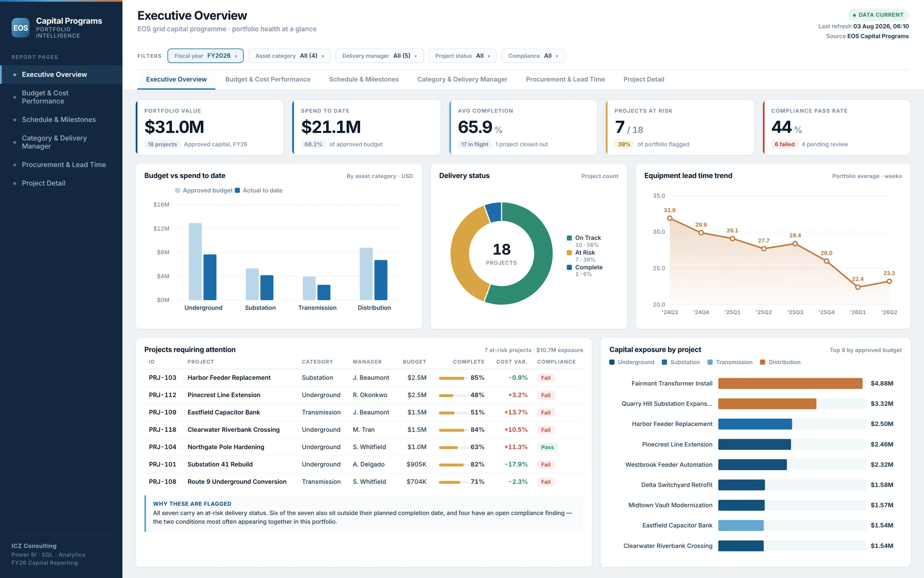Click the Quarry Hill Substation Expansion bar

click(x=767, y=403)
